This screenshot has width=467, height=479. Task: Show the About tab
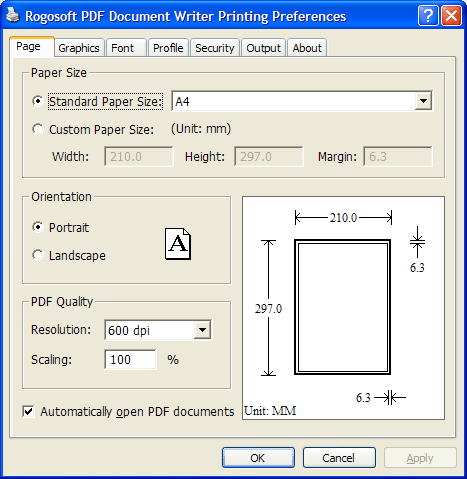(307, 48)
